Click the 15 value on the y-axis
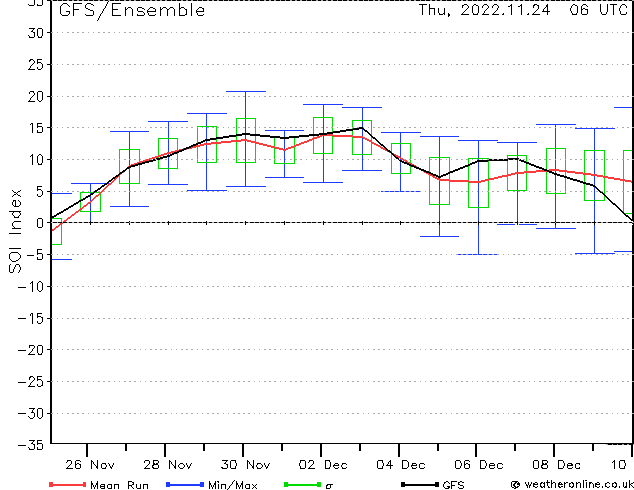Image resolution: width=634 pixels, height=490 pixels. 36,128
